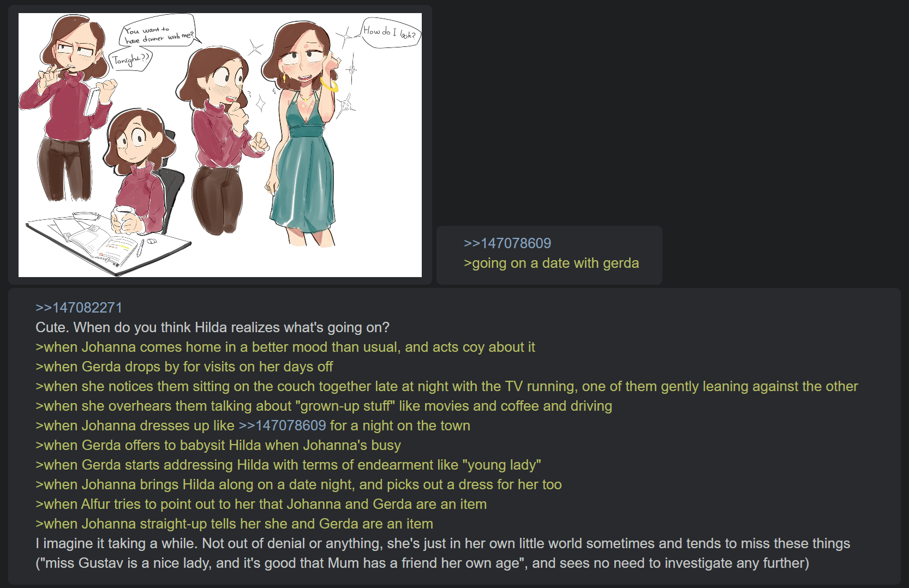Click the greentext about sitting on the couch together

[447, 386]
